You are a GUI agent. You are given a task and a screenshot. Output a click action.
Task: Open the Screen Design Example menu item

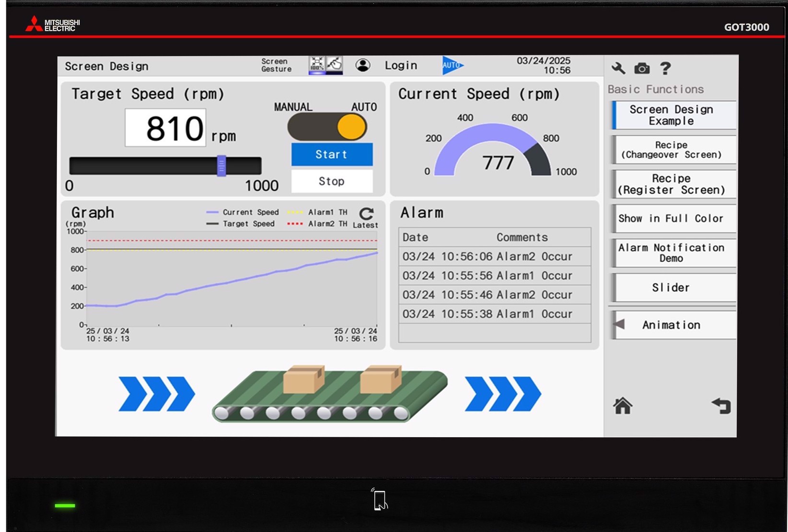[x=673, y=115]
